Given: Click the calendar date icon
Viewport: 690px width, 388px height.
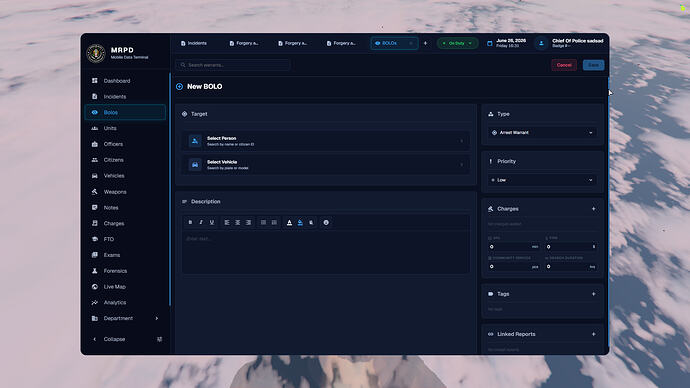Looking at the screenshot, I should pyautogui.click(x=489, y=43).
